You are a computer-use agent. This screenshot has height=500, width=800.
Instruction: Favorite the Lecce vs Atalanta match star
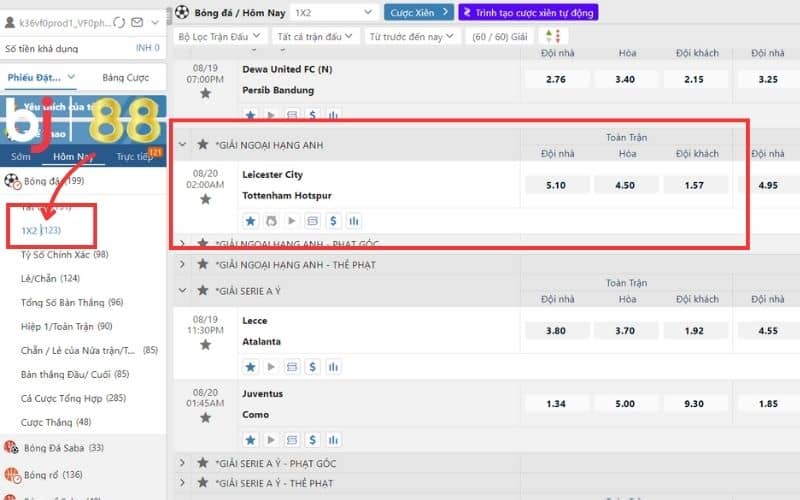[205, 345]
